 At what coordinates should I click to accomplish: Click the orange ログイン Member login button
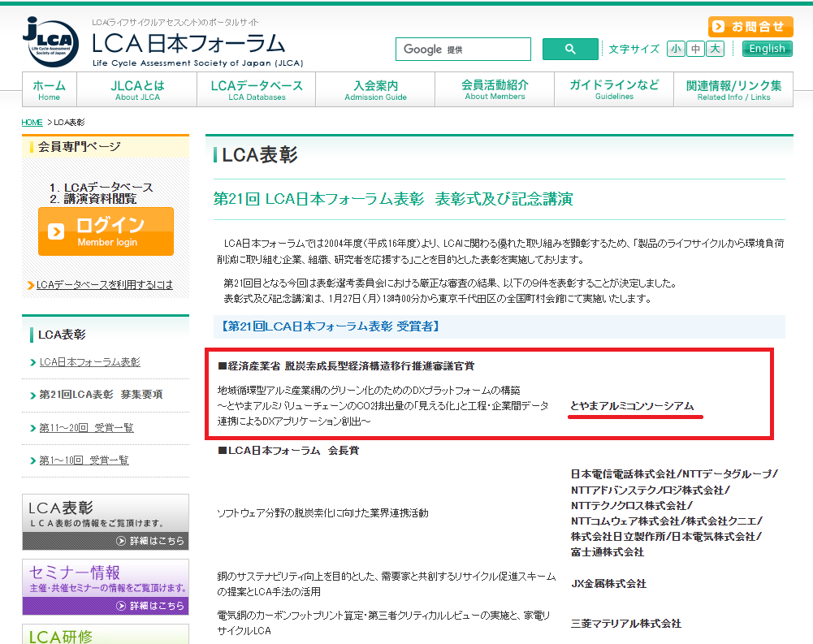tap(106, 231)
